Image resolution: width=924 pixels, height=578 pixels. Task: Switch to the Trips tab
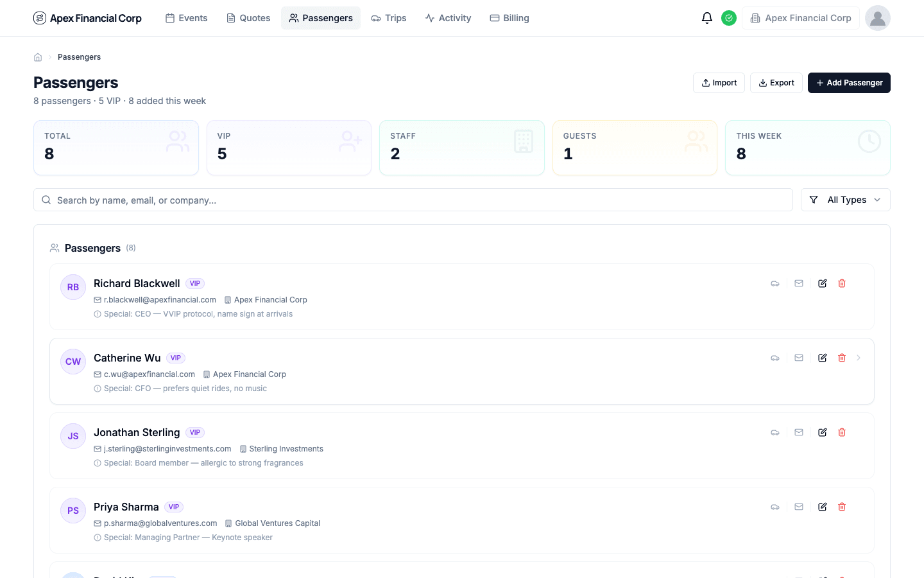[x=388, y=18]
